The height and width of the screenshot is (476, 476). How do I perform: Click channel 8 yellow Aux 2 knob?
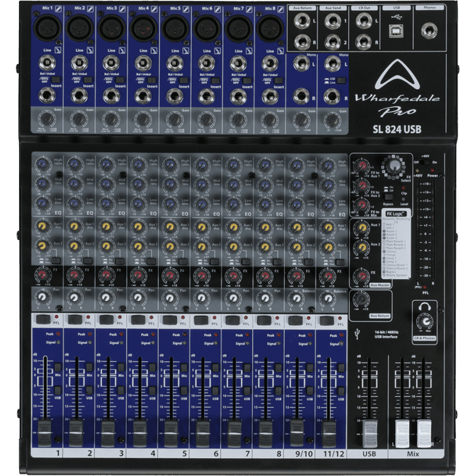pyautogui.click(x=265, y=247)
